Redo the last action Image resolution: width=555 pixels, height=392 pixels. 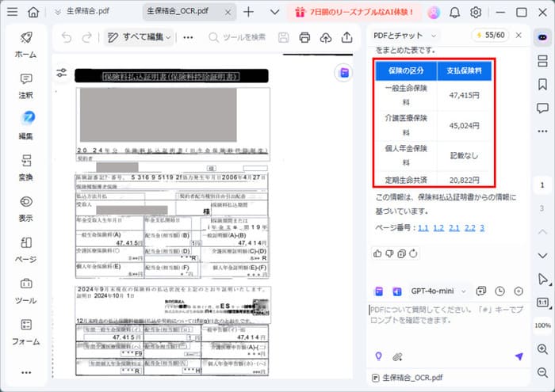tap(86, 37)
